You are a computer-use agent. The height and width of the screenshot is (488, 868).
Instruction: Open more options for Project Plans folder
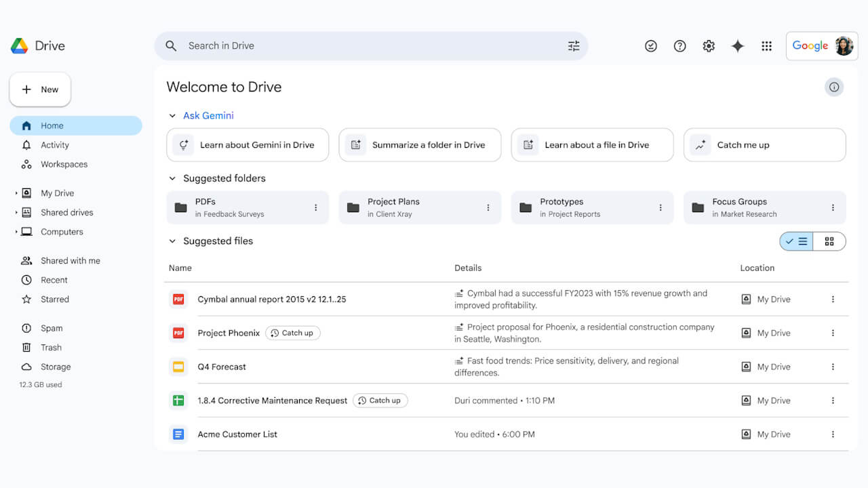488,207
